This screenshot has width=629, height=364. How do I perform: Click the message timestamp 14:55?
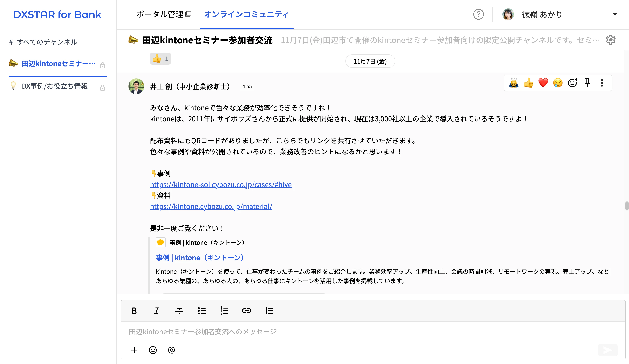(x=246, y=86)
